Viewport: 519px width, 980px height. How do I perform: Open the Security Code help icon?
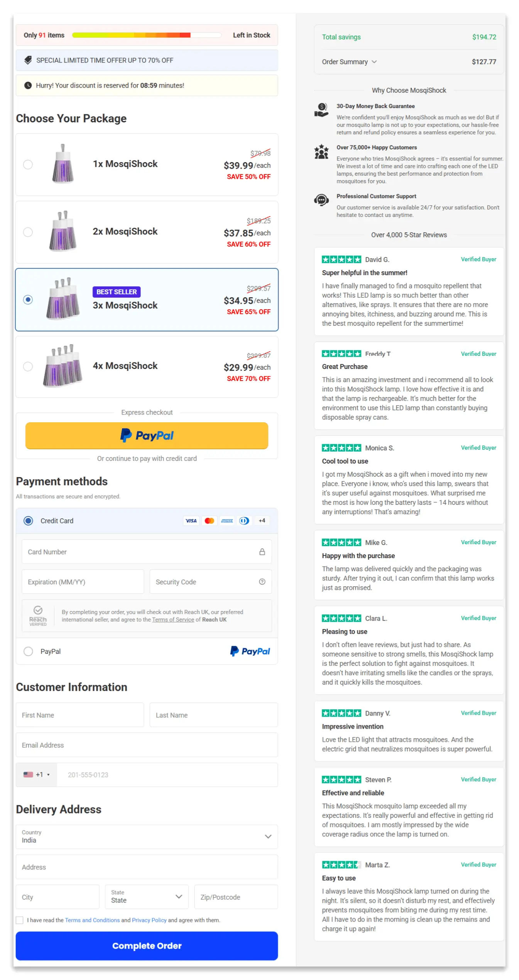pyautogui.click(x=262, y=582)
